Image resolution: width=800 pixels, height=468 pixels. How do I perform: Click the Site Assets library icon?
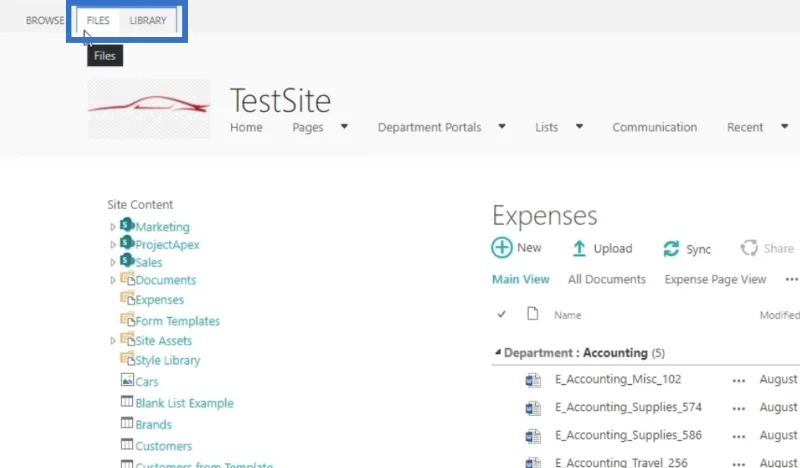(128, 339)
